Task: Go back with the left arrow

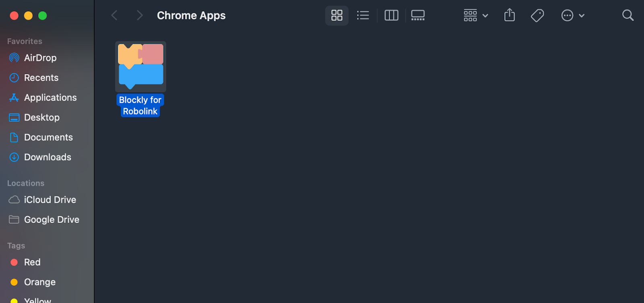Action: 114,15
